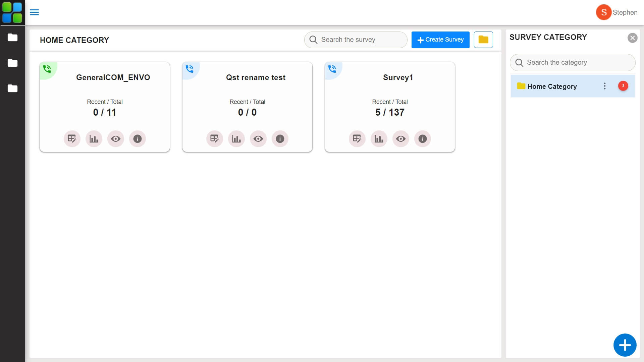Click the survey search magnifier icon
The height and width of the screenshot is (362, 644).
(x=313, y=40)
